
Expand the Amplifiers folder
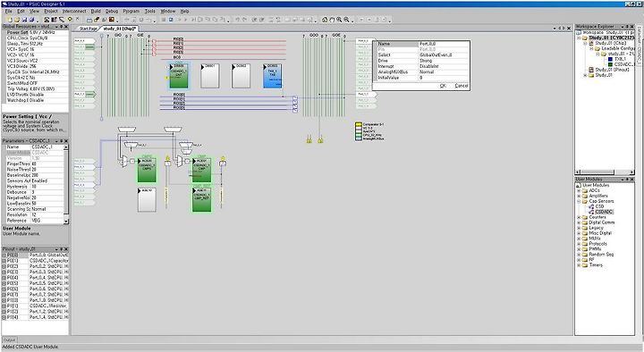pos(579,196)
